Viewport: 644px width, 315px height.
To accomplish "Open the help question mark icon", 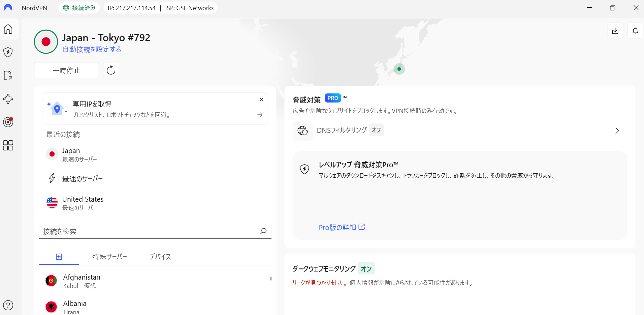I will tap(8, 305).
